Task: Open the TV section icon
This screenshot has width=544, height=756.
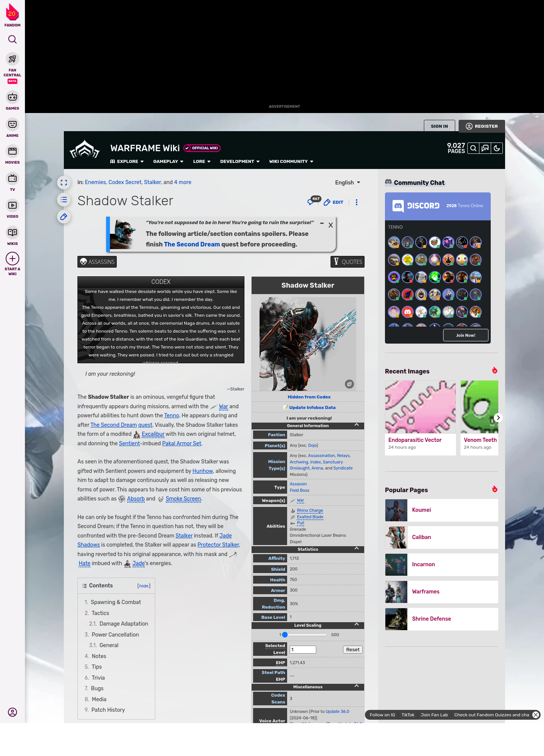Action: [x=12, y=178]
